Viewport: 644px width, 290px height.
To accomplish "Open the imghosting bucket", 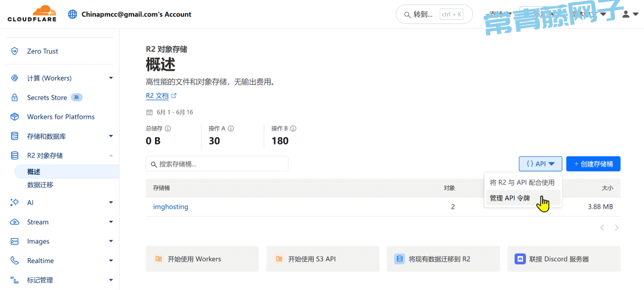I will tap(171, 207).
